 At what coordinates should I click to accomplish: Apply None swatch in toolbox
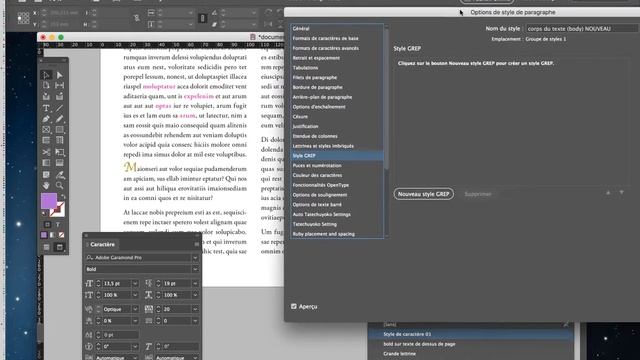(61, 235)
